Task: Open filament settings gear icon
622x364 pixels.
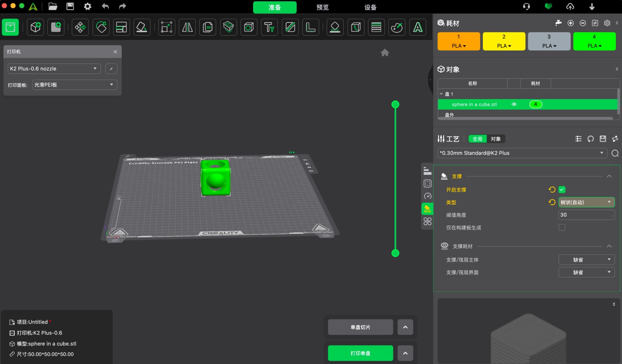Action: [x=607, y=23]
